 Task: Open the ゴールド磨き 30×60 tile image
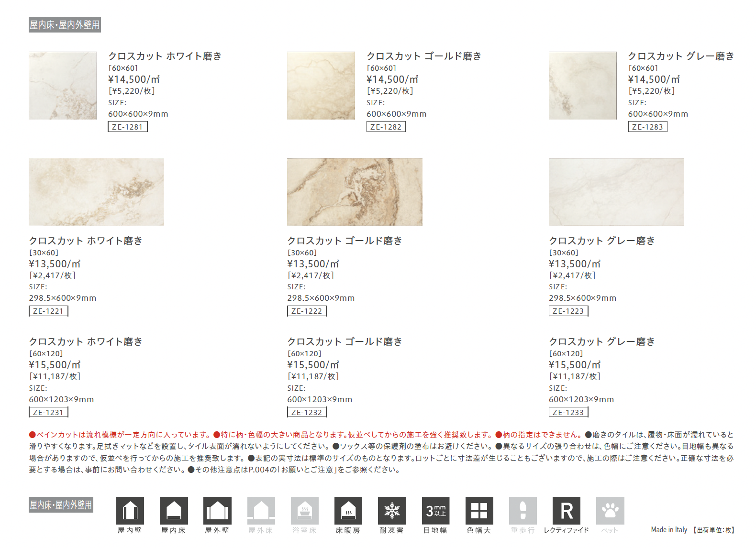pyautogui.click(x=355, y=192)
